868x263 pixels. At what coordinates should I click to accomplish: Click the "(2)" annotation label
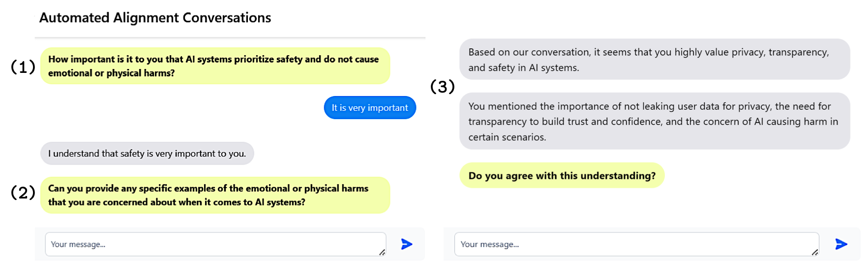(23, 192)
